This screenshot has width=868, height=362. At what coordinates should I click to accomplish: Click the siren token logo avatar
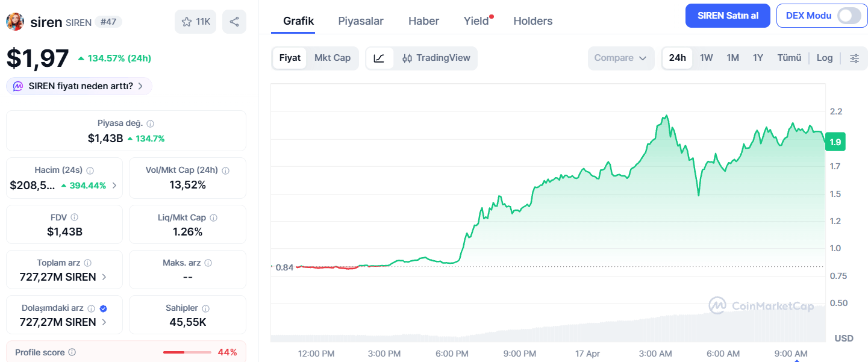14,22
